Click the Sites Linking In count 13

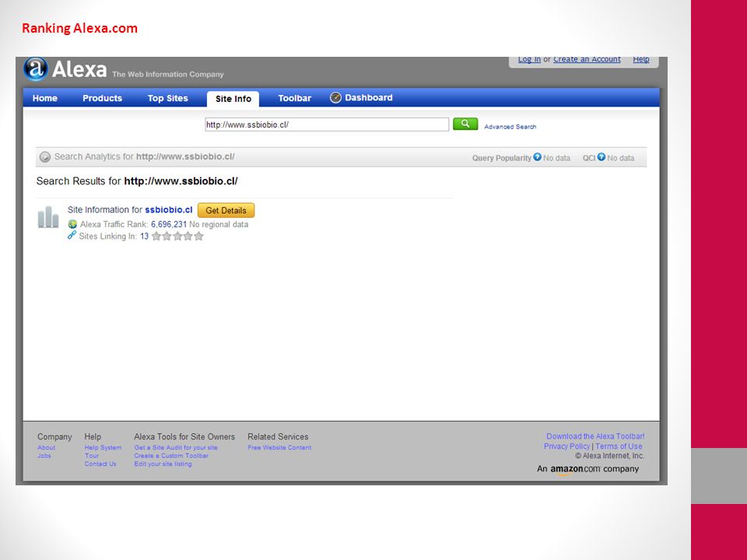145,236
